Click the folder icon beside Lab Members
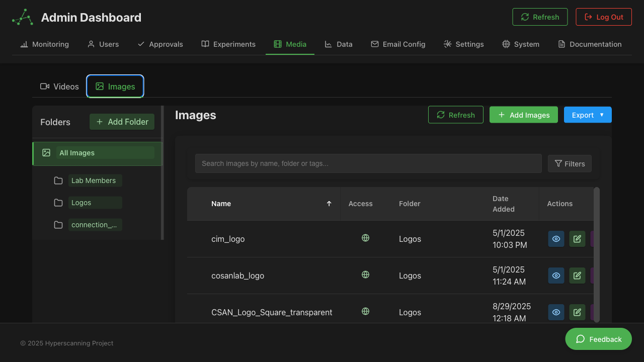 [x=58, y=180]
